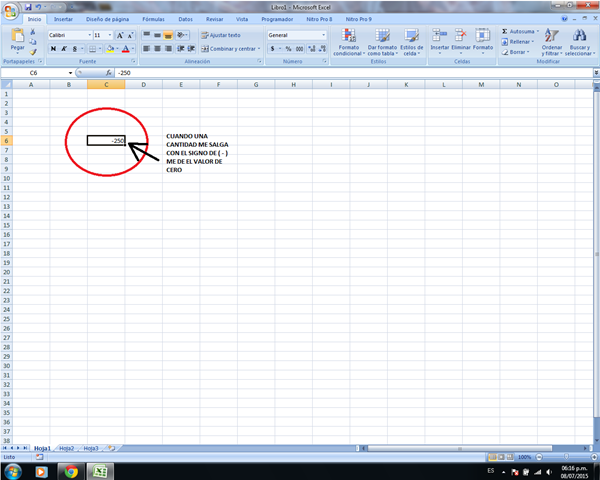
Task: Click the formula bar showing -250
Action: pos(354,73)
